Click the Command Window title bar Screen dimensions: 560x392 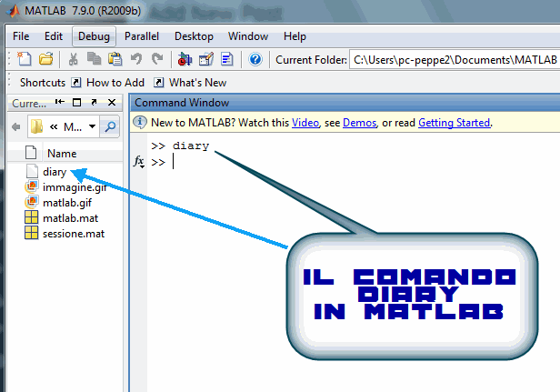345,103
